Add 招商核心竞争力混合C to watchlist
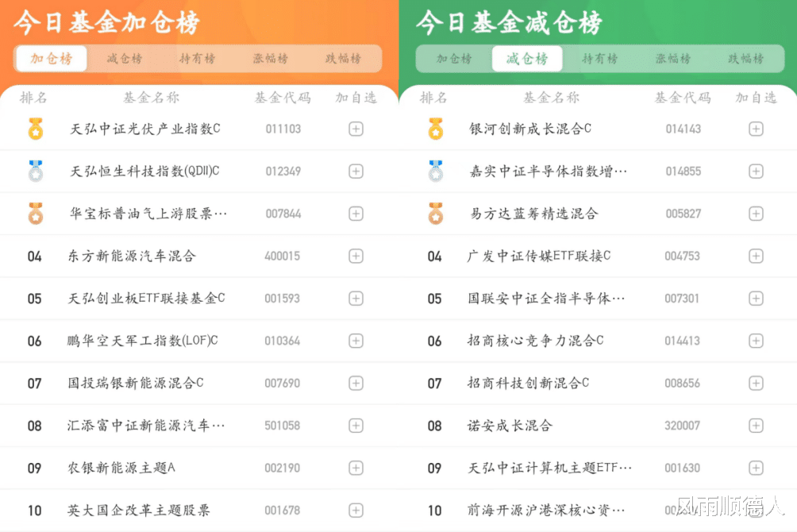 [x=756, y=341]
